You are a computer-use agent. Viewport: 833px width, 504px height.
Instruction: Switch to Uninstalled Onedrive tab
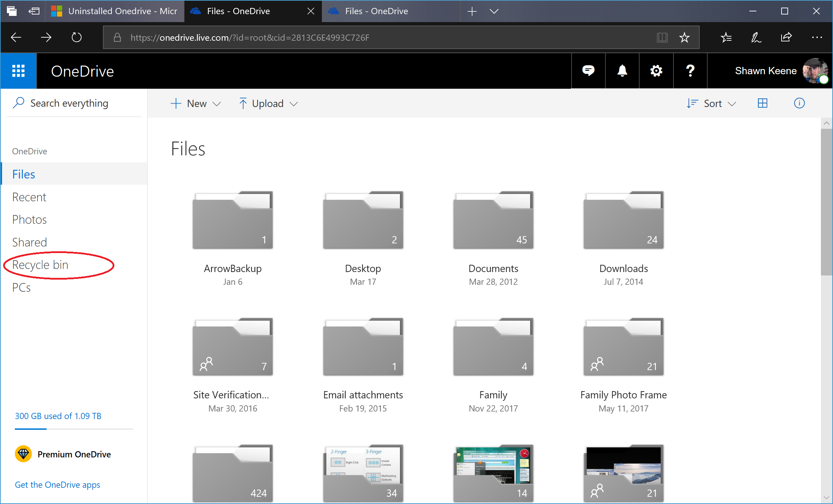pyautogui.click(x=115, y=11)
